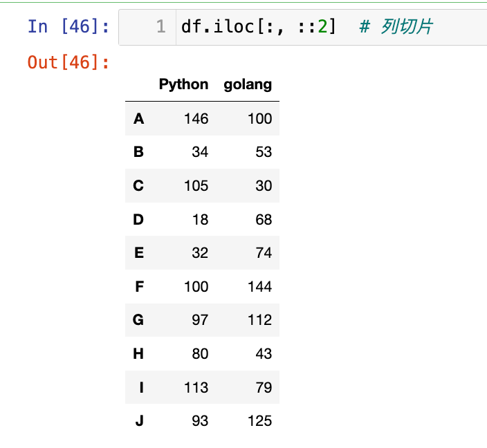The width and height of the screenshot is (487, 448).
Task: Click the line number 1 in code cell
Action: pos(160,27)
